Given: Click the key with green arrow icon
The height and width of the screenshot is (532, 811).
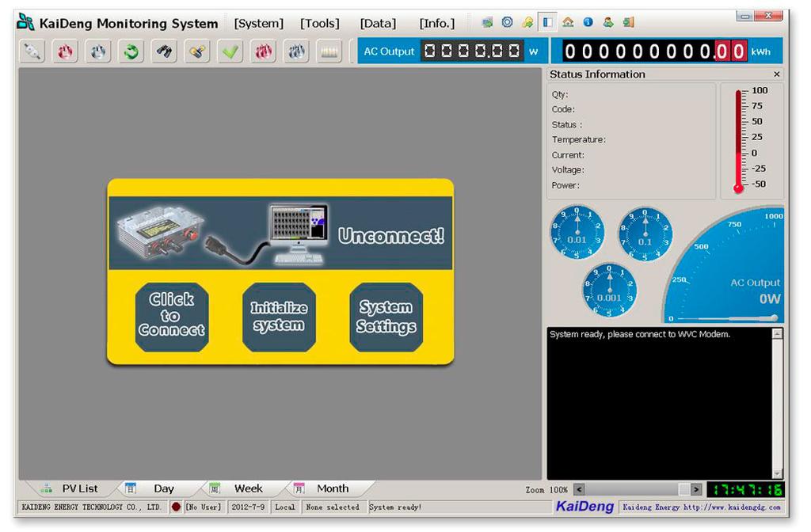Looking at the screenshot, I should pyautogui.click(x=527, y=22).
